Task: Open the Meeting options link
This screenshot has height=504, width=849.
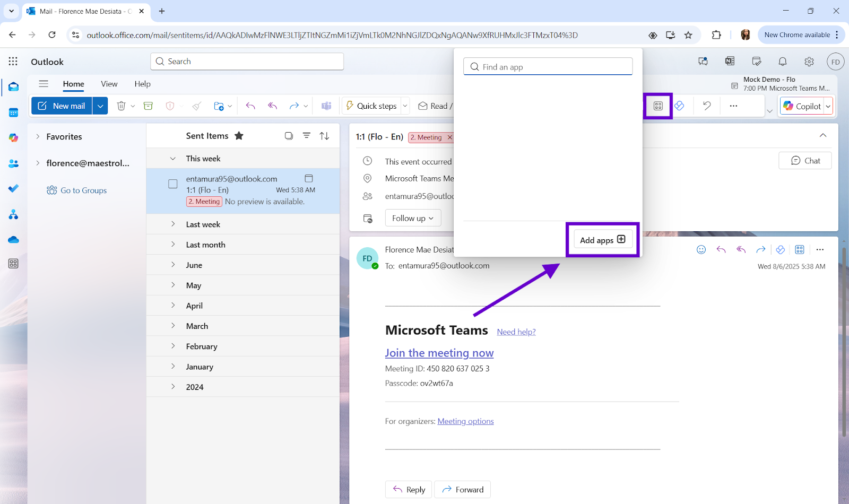Action: (x=465, y=421)
